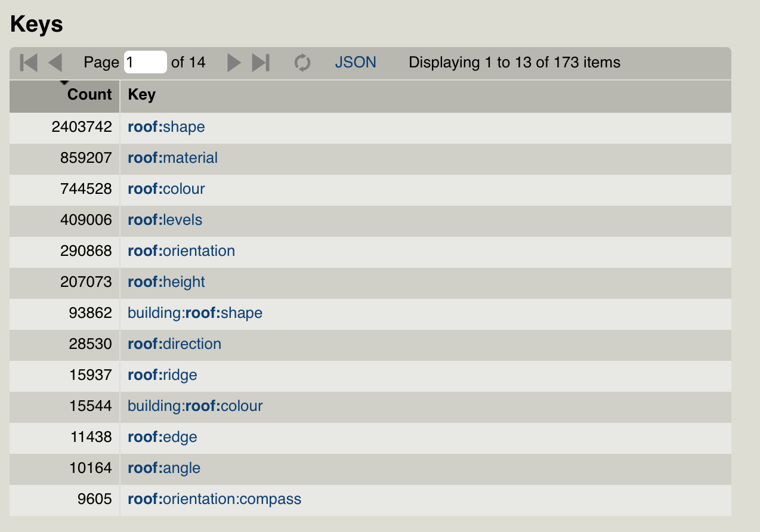Select the roof:orientation:compass key
This screenshot has height=532, width=760.
(214, 499)
